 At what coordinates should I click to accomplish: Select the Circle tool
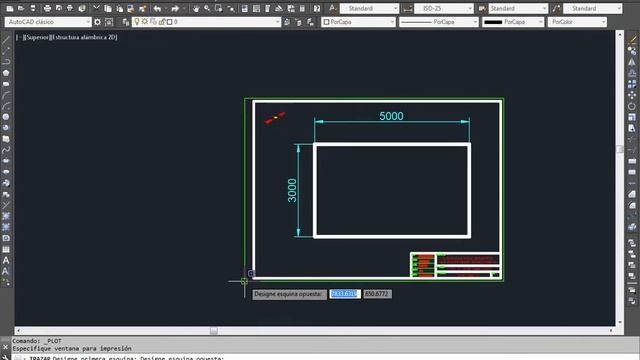click(6, 117)
